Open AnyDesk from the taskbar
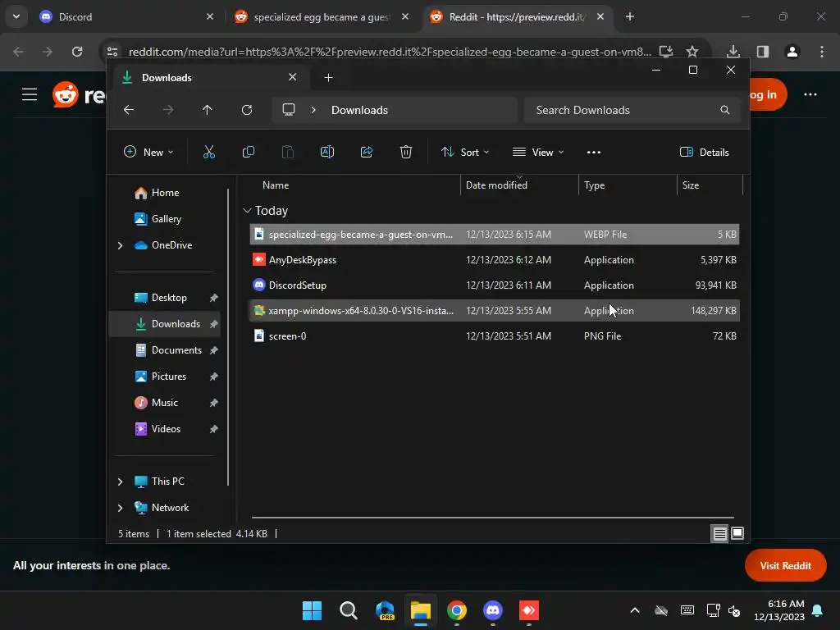 coord(529,610)
